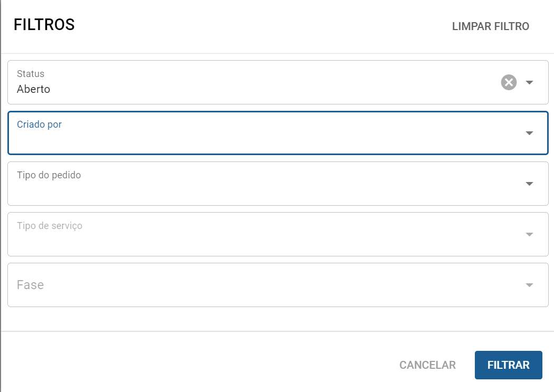The width and height of the screenshot is (554, 392).
Task: Clear the Status selection with the X icon
Action: 509,82
